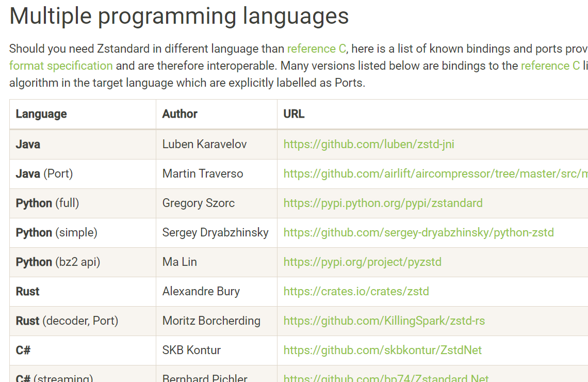Click the 'Python (bz2 api)' language cell

click(58, 262)
